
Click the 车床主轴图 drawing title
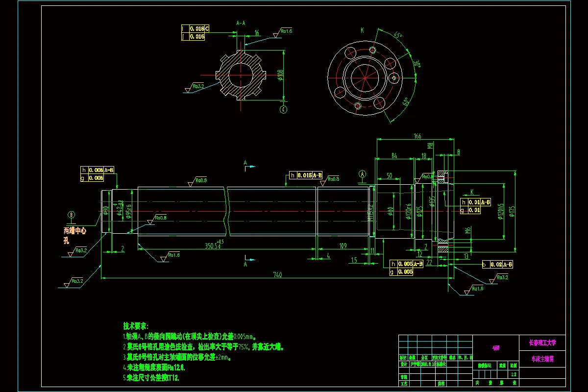pyautogui.click(x=542, y=358)
